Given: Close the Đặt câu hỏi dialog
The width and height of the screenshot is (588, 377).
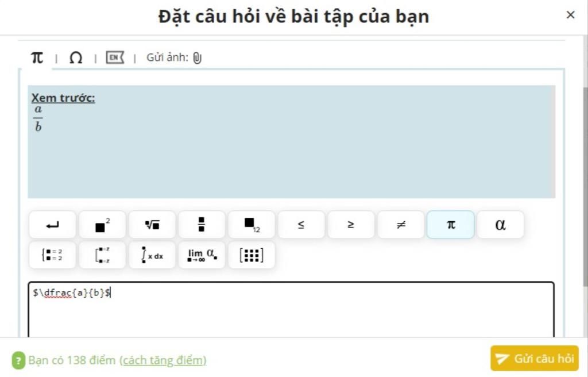Looking at the screenshot, I should 570,14.
